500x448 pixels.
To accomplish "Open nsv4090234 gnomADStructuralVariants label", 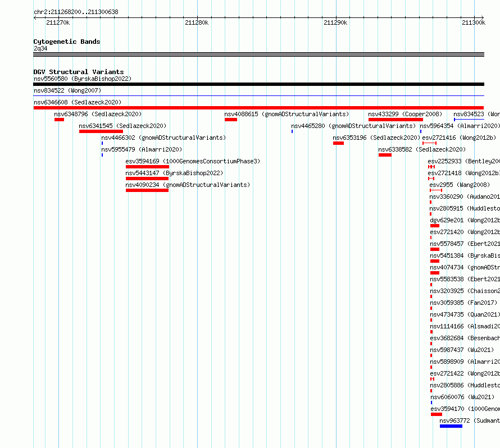I will (188, 185).
